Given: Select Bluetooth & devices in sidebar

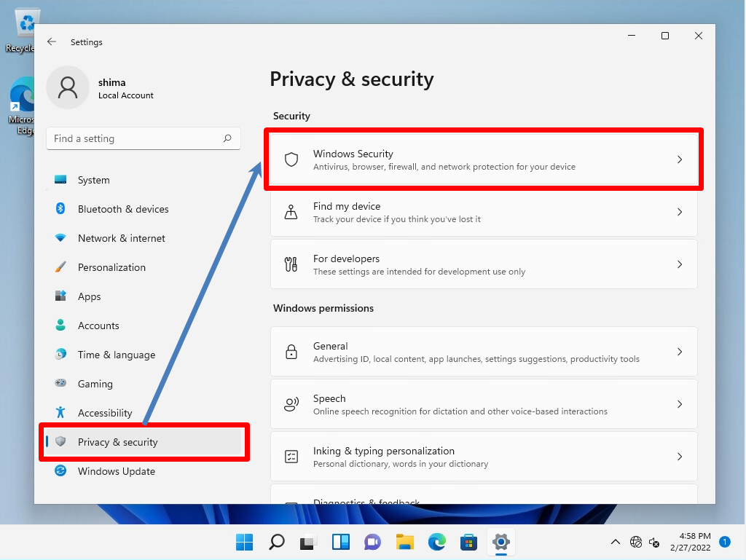Looking at the screenshot, I should 144,209.
